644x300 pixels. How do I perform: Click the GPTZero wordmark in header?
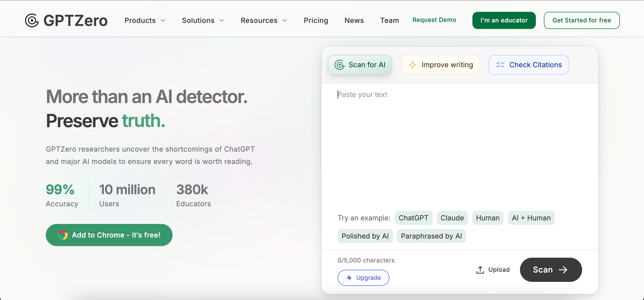tap(75, 20)
